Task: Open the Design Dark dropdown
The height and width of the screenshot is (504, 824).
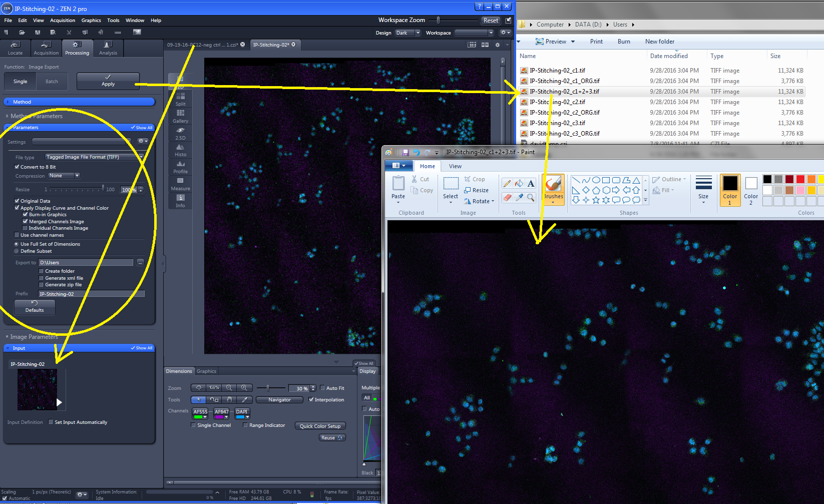Action: [407, 33]
